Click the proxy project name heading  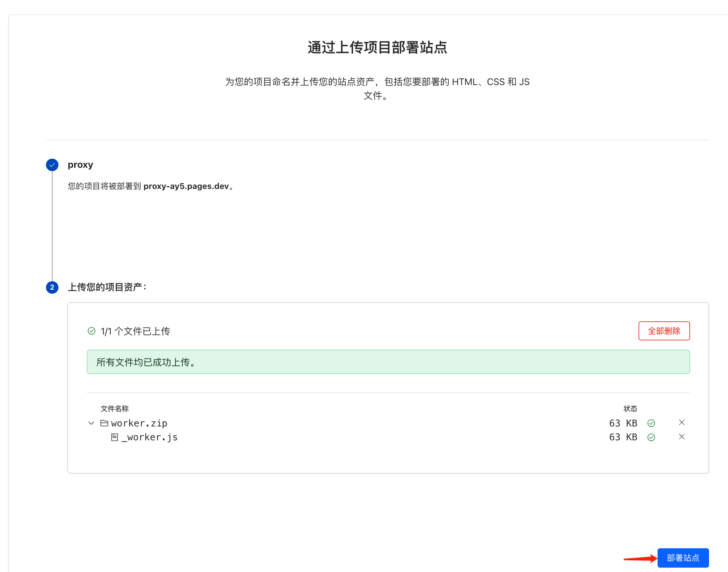[x=80, y=165]
